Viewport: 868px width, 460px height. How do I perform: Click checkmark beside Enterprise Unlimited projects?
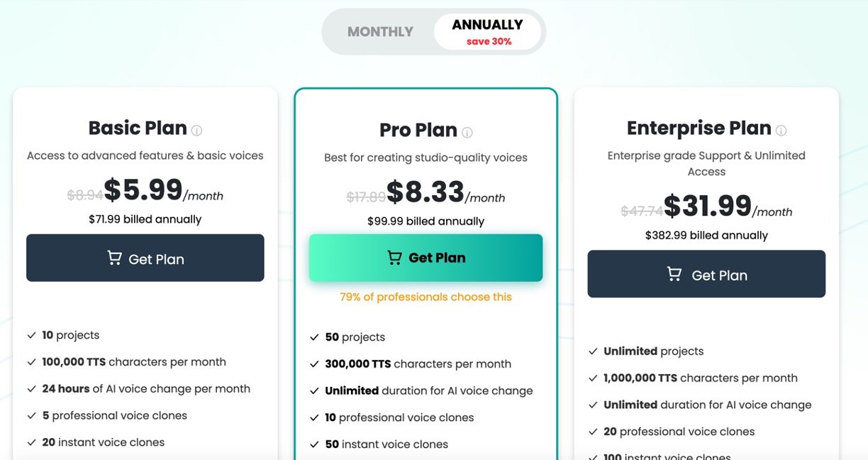tap(594, 351)
